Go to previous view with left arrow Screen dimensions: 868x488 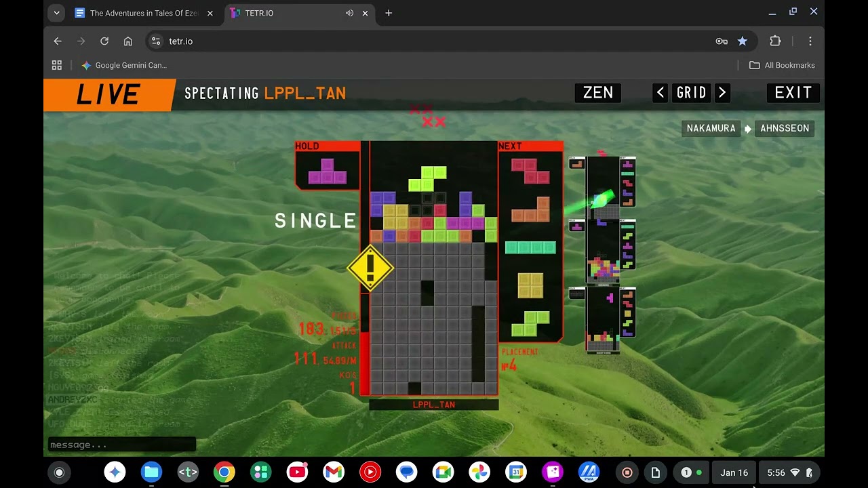point(660,93)
